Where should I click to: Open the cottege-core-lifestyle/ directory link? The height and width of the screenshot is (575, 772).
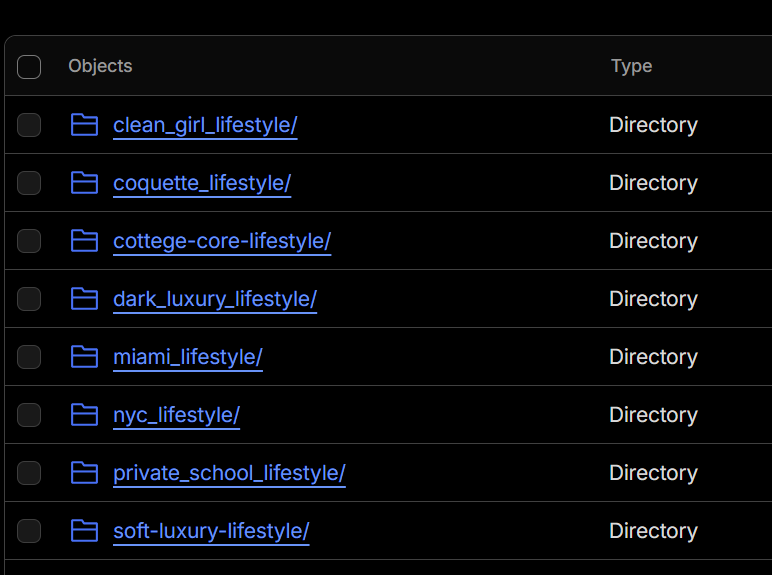[222, 242]
